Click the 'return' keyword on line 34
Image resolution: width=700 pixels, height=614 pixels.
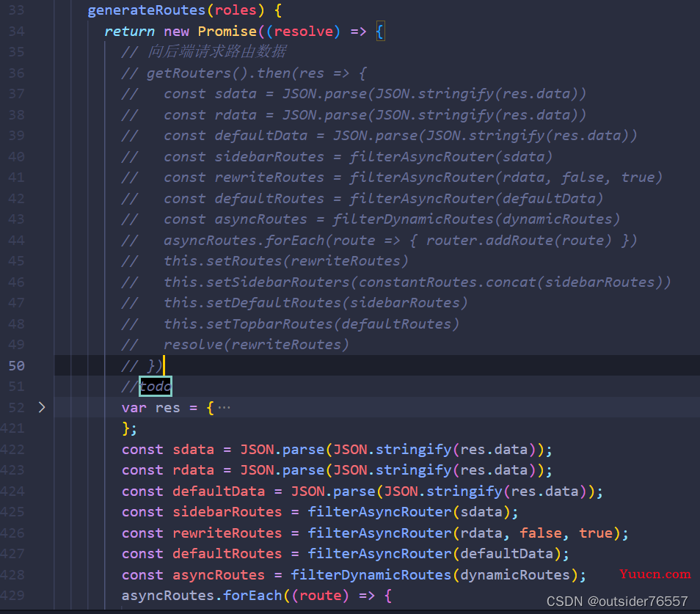pyautogui.click(x=129, y=32)
